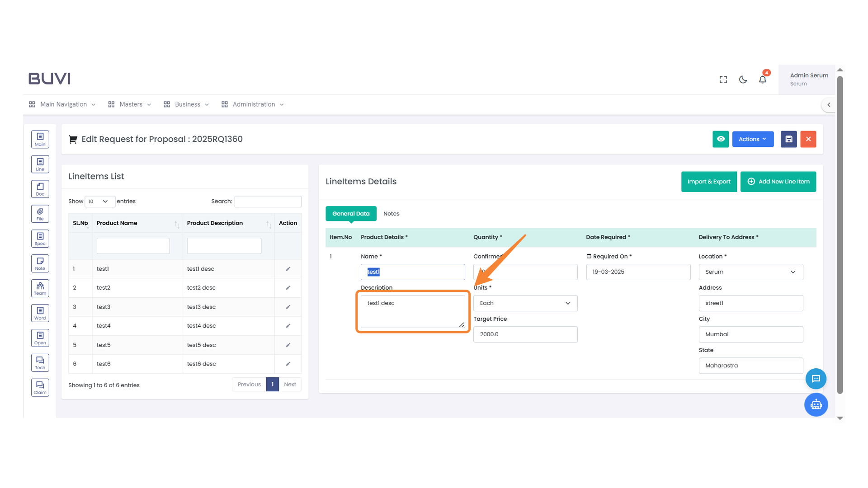Open the Main sidebar panel
868x488 pixels.
40,139
